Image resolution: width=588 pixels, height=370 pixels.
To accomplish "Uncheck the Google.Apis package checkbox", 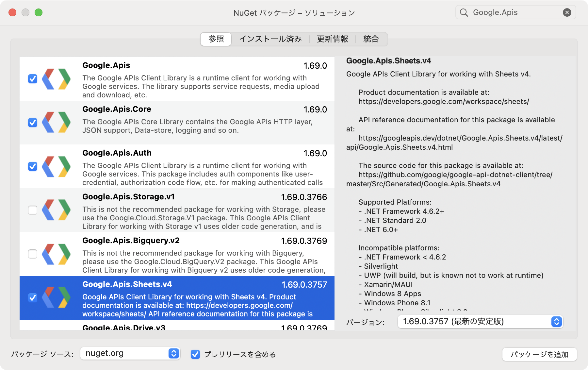I will click(33, 79).
